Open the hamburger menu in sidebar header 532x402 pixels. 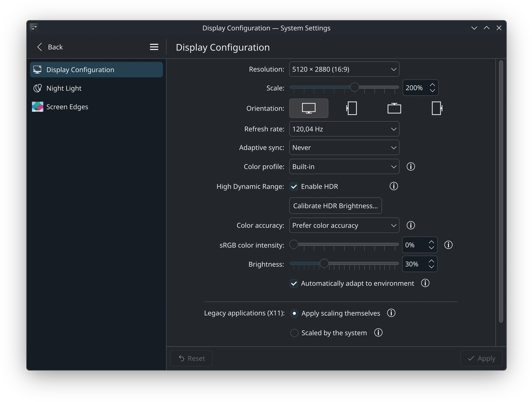(154, 47)
